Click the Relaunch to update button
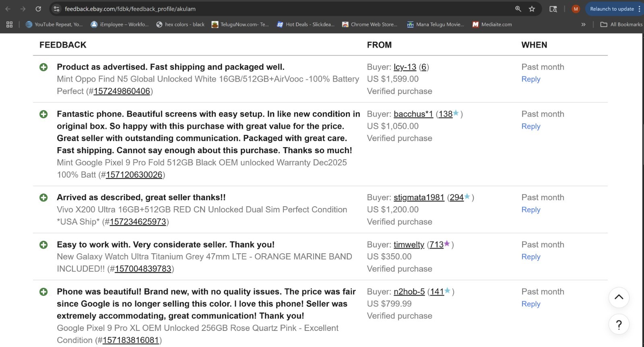The width and height of the screenshot is (644, 347). 611,9
